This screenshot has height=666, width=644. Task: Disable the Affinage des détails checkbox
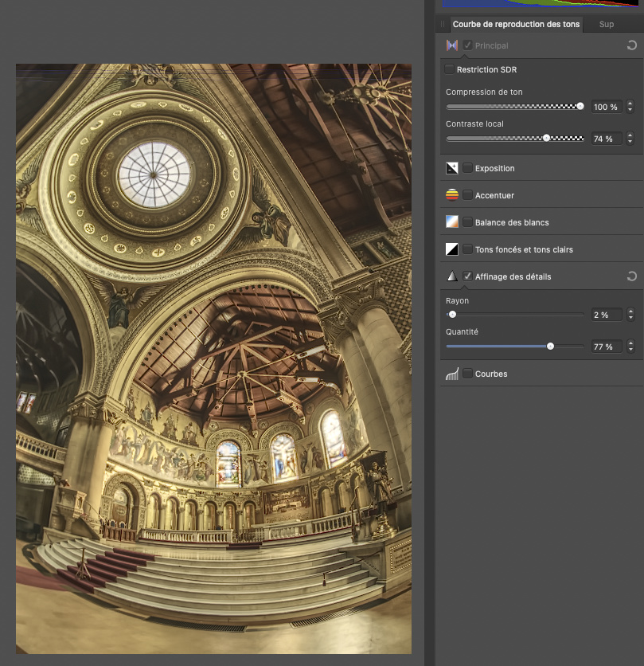point(467,276)
